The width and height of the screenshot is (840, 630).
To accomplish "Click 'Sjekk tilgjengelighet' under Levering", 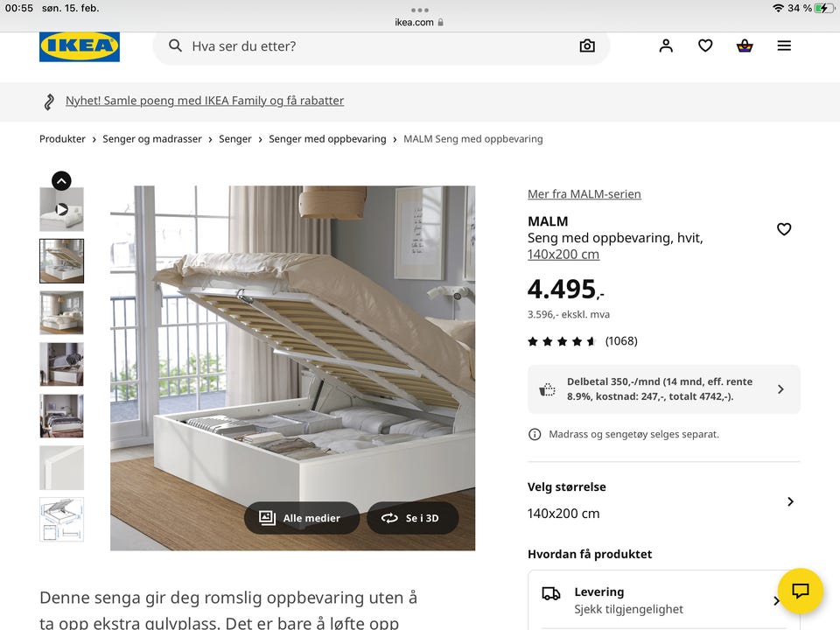I will pyautogui.click(x=628, y=609).
